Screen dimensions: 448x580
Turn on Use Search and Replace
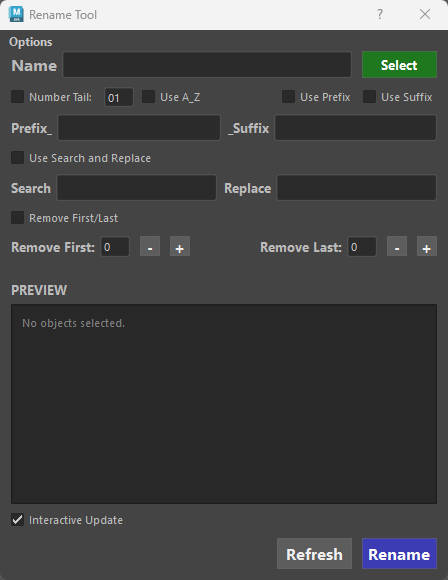(17, 157)
